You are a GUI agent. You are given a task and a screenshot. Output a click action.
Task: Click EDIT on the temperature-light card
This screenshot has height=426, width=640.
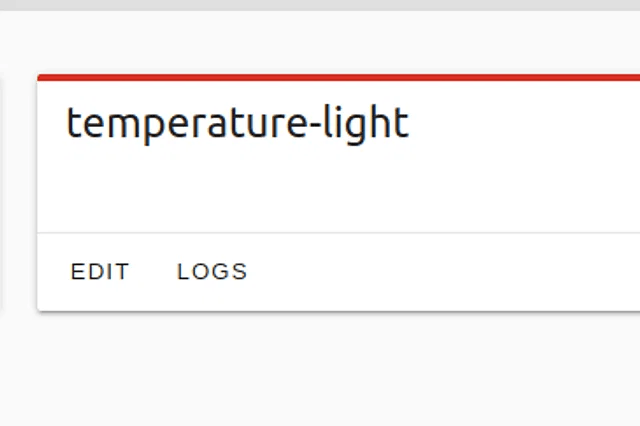(100, 271)
